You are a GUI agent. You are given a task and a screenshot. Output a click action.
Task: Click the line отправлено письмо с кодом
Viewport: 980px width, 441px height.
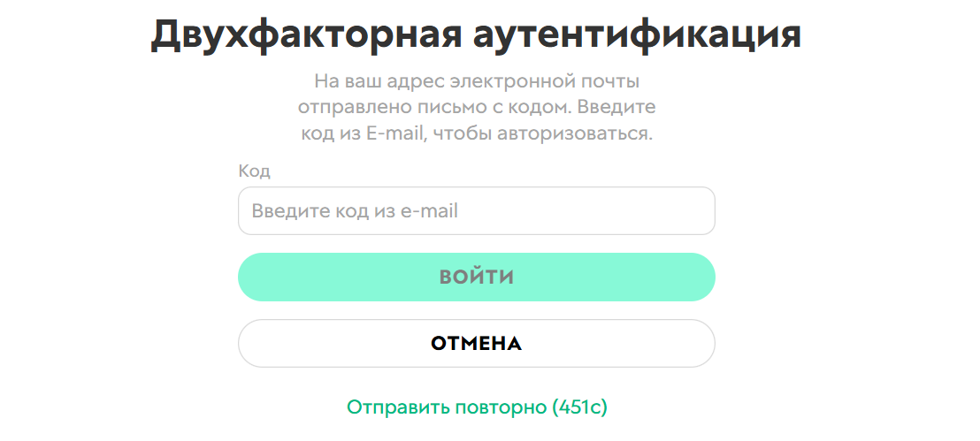click(476, 109)
